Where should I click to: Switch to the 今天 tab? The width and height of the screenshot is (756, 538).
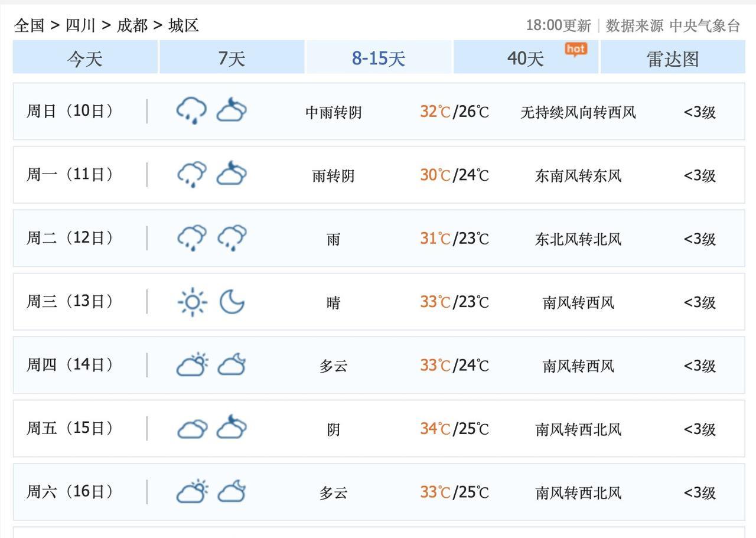(85, 58)
